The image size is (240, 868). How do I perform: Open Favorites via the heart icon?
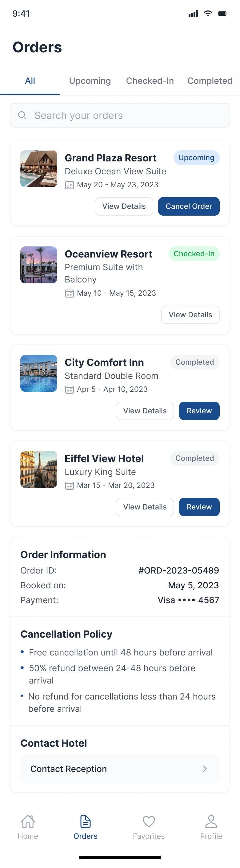tap(149, 821)
